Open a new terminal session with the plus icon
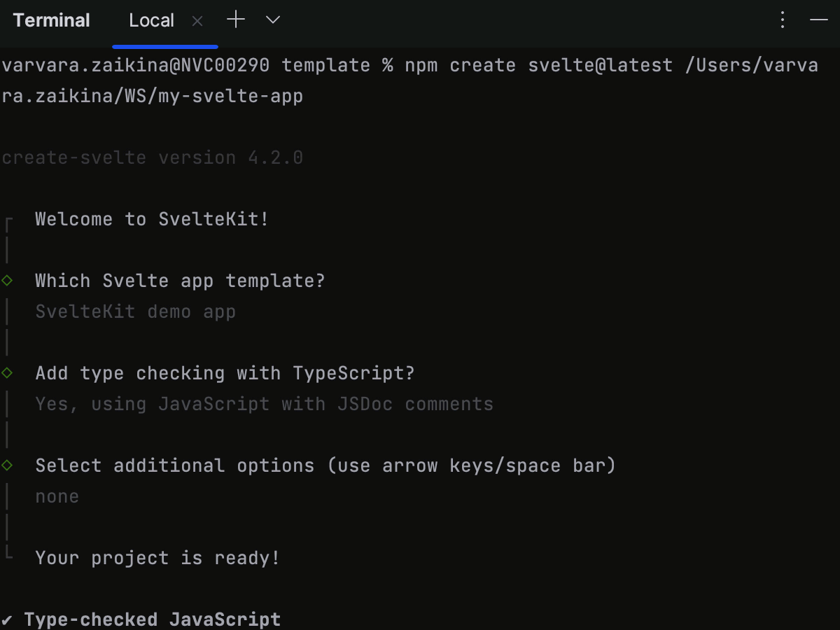The width and height of the screenshot is (840, 630). pyautogui.click(x=235, y=20)
